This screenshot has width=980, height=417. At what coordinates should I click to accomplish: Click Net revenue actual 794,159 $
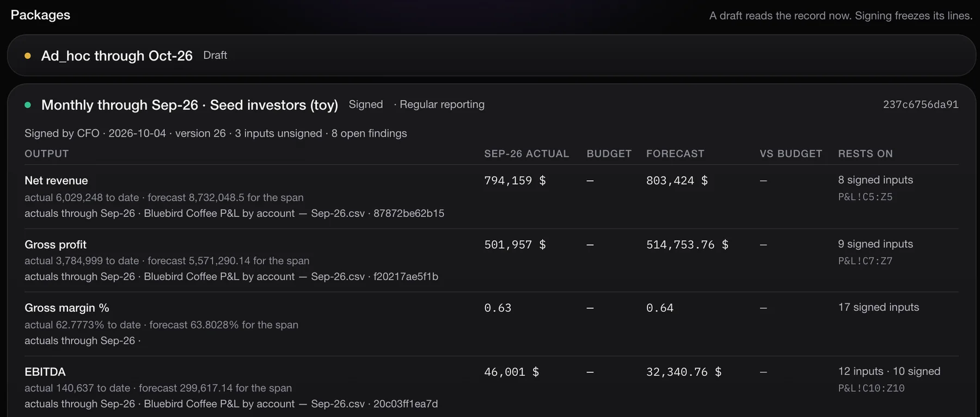pyautogui.click(x=515, y=180)
